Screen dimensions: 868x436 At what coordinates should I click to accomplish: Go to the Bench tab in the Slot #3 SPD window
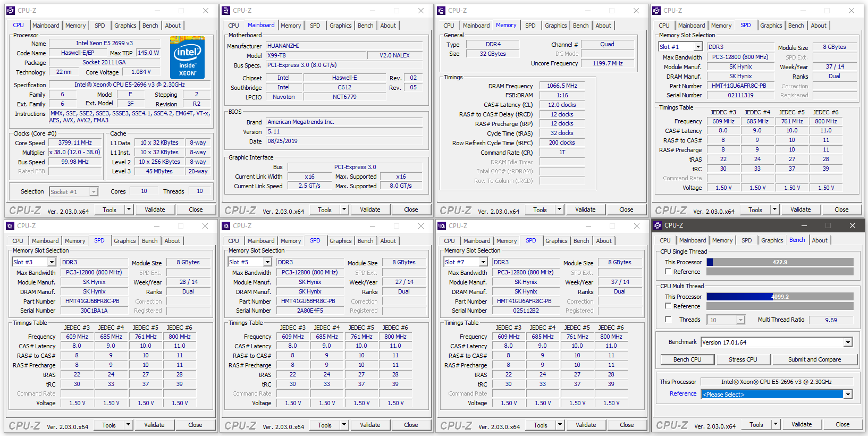point(150,241)
